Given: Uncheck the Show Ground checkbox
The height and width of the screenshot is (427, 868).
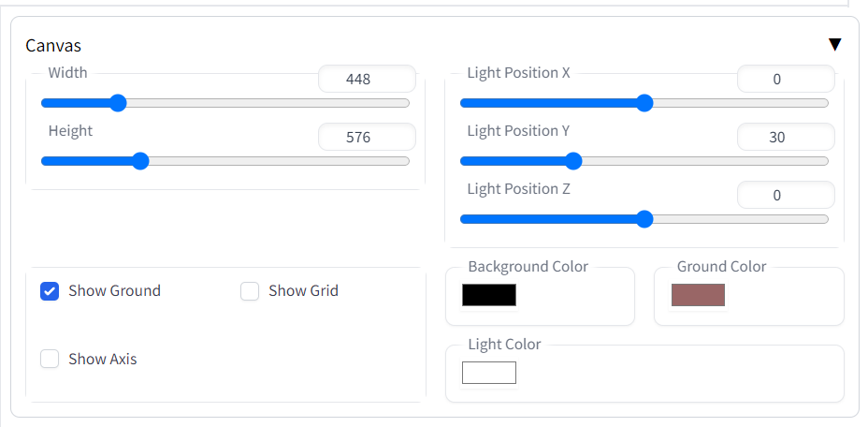Looking at the screenshot, I should [x=50, y=291].
